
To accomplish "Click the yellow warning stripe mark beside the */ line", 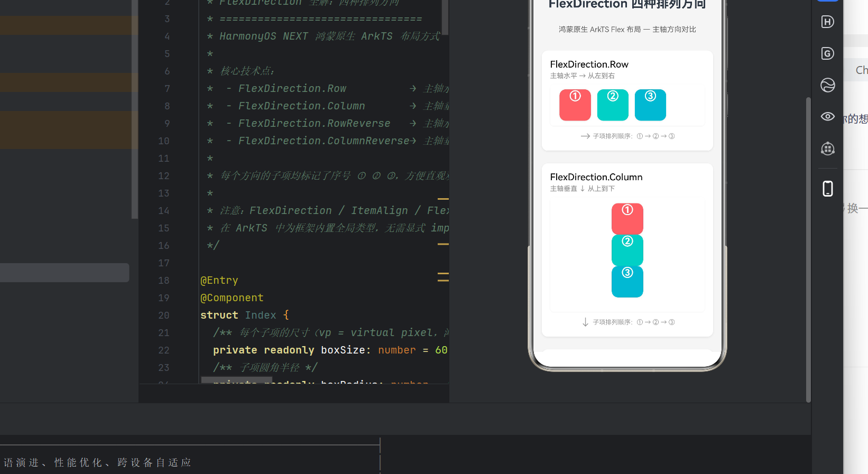I will click(x=443, y=244).
